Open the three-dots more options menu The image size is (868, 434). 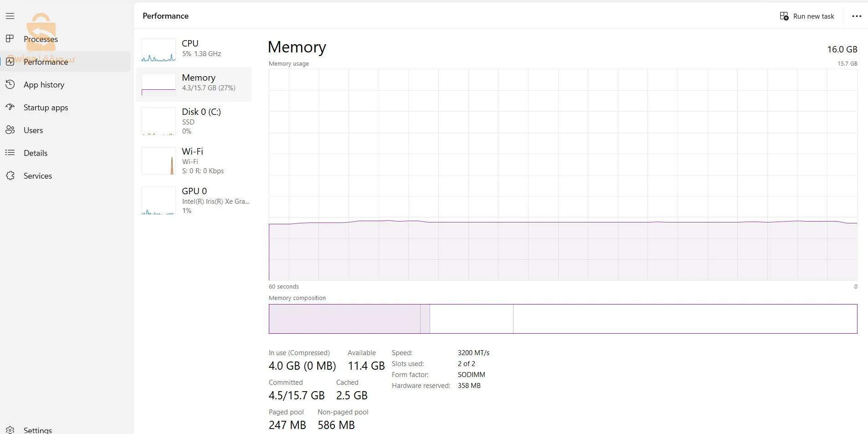point(857,16)
